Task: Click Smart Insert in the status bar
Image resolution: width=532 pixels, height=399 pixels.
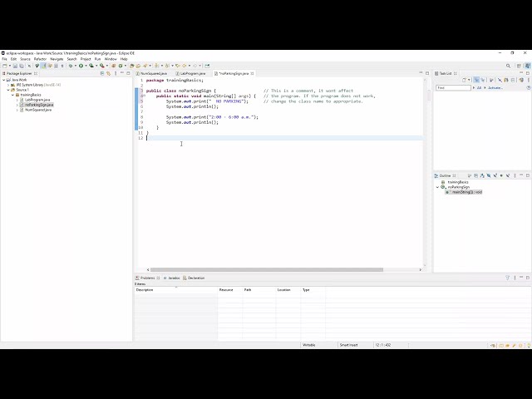Action: click(x=349, y=345)
